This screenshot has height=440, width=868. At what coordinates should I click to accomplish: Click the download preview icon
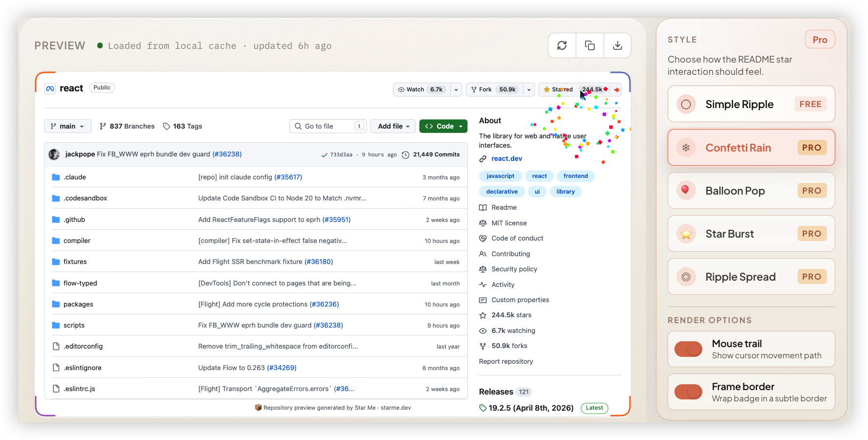coord(618,45)
